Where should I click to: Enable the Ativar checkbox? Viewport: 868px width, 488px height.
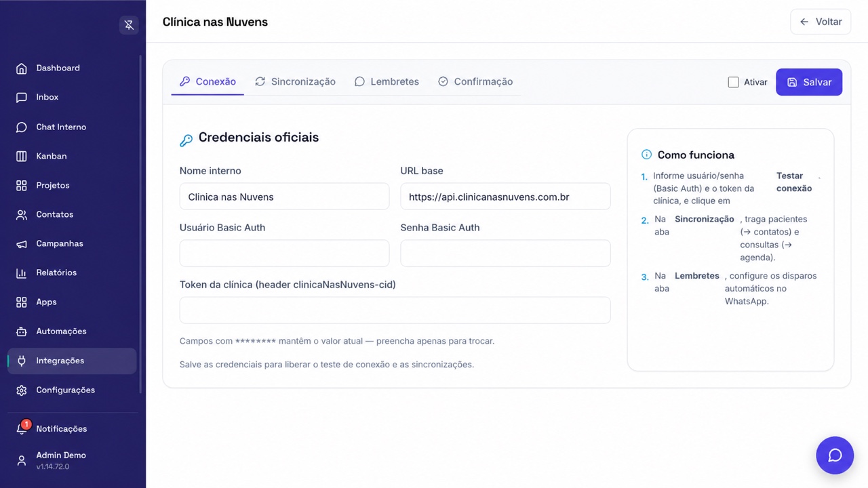click(x=733, y=82)
